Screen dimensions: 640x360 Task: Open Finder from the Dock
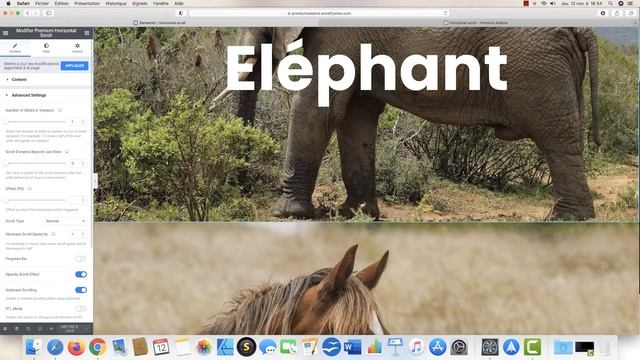[33, 347]
